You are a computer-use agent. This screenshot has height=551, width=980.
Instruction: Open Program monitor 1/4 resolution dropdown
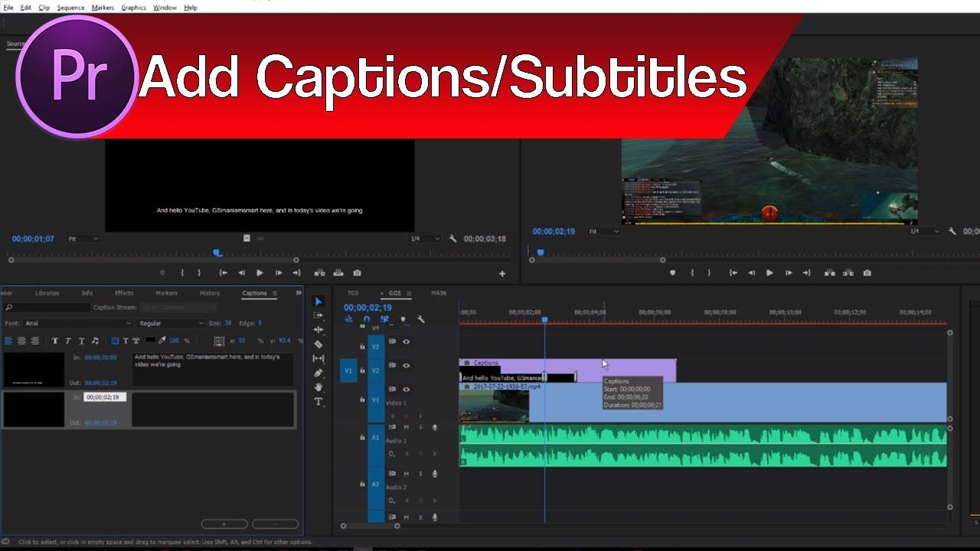click(x=925, y=231)
